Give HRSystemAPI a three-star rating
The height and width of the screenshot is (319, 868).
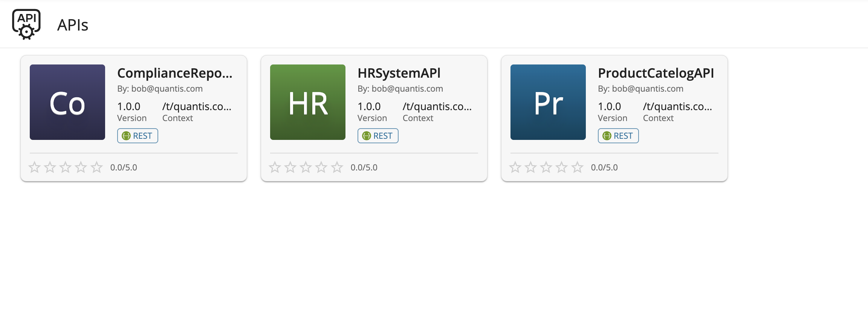(306, 167)
